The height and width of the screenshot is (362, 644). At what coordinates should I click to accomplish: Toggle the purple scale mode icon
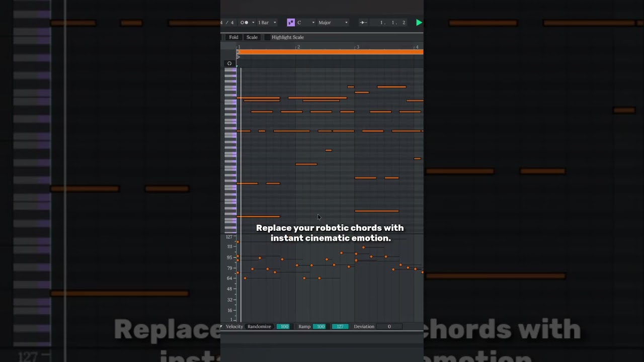point(291,23)
